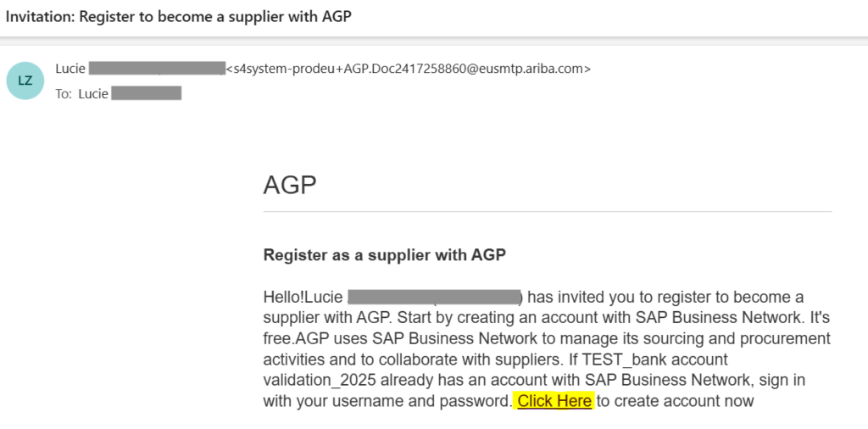This screenshot has width=868, height=429.
Task: Open the yellow-highlighted Click Here link
Action: (554, 401)
